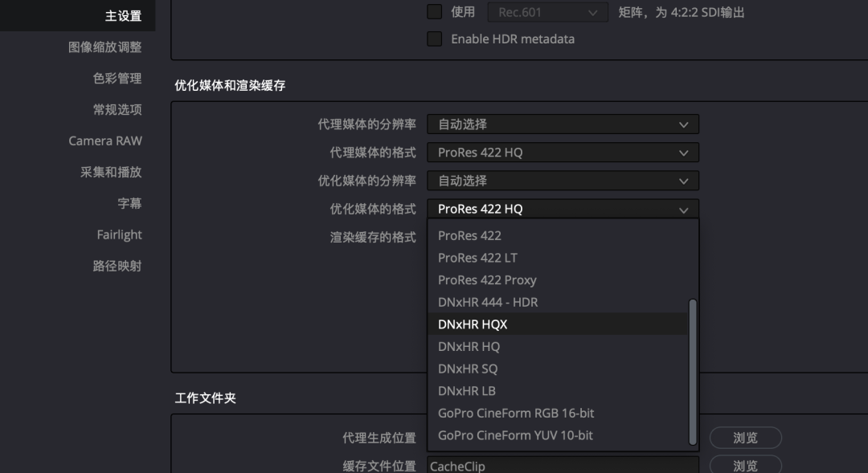Collapse the 优化媒体的格式 dropdown chevron
Image resolution: width=868 pixels, height=473 pixels.
tap(684, 210)
